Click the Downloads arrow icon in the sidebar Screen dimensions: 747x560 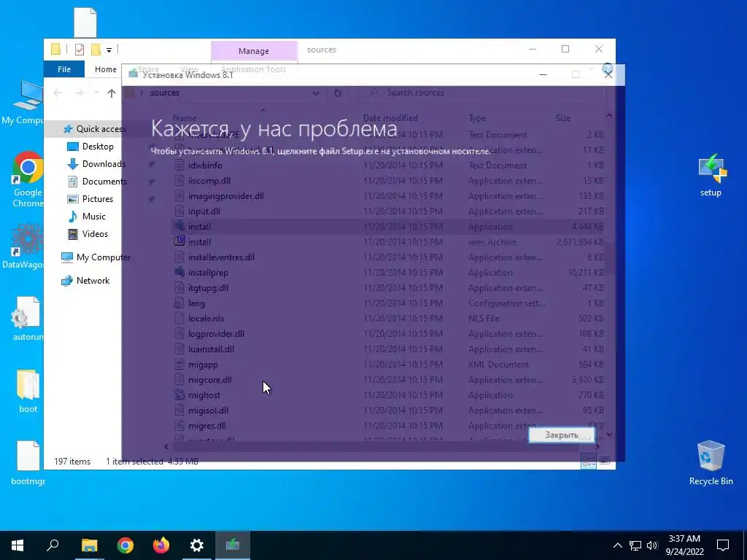pyautogui.click(x=73, y=164)
